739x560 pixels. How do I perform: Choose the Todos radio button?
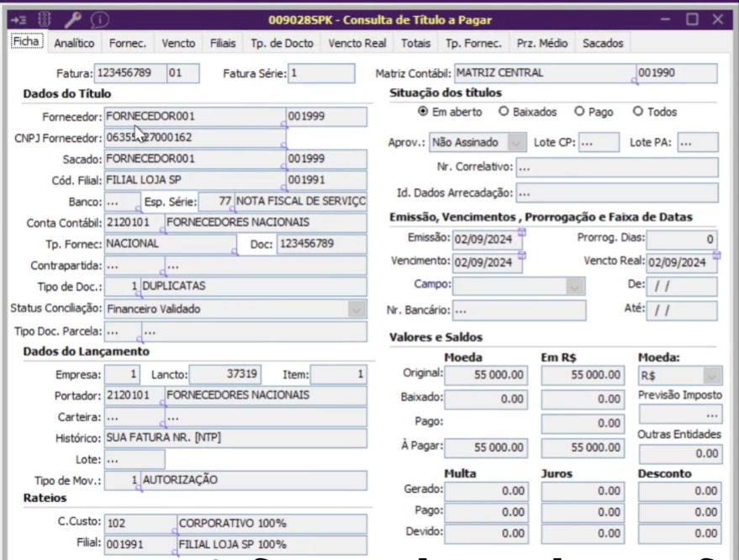coord(638,112)
